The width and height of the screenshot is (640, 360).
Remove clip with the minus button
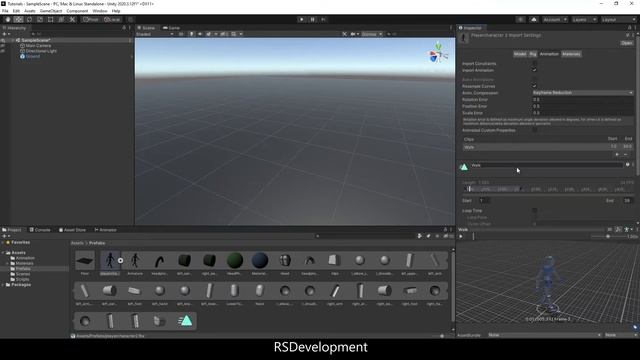(626, 155)
